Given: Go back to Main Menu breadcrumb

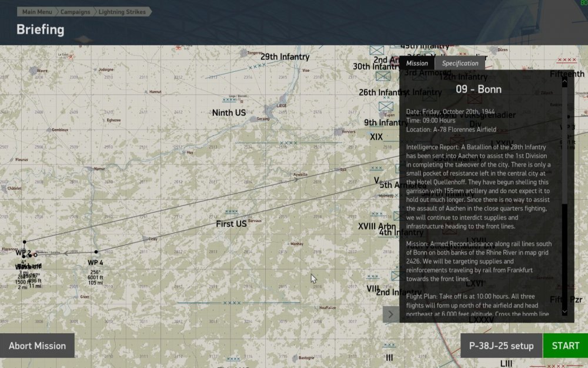Looking at the screenshot, I should (36, 12).
